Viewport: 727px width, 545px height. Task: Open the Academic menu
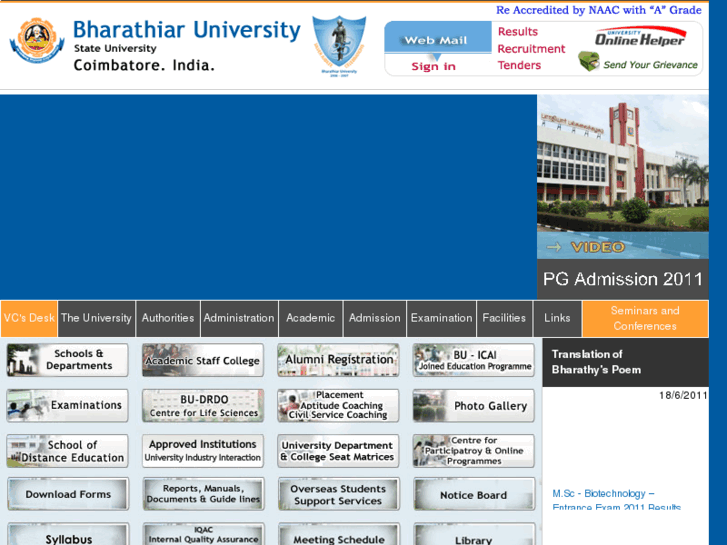click(311, 318)
